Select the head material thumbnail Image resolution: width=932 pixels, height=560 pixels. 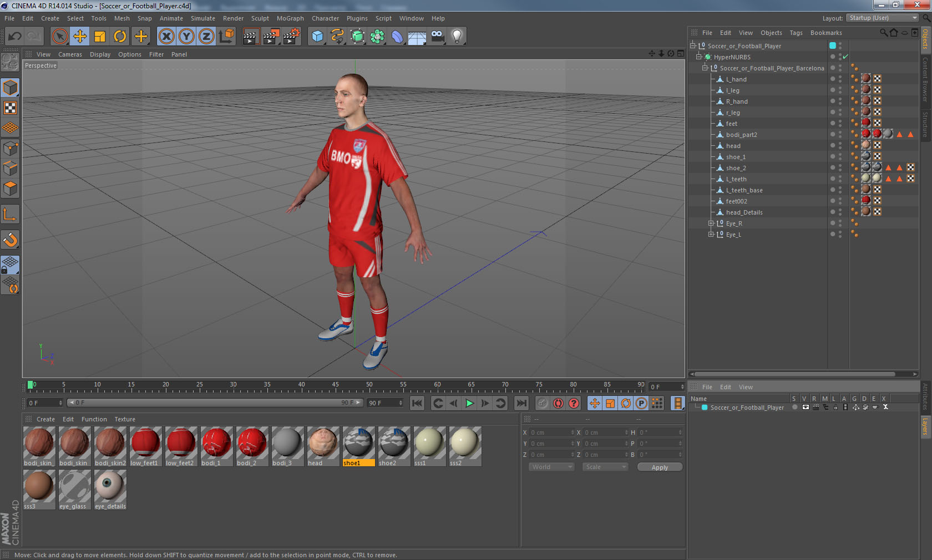[323, 442]
